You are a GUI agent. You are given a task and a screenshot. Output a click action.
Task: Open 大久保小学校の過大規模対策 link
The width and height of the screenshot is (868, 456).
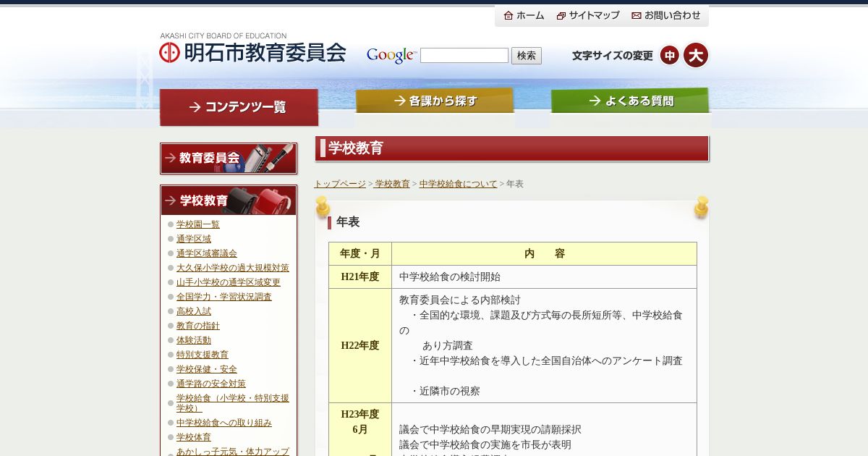coord(233,268)
